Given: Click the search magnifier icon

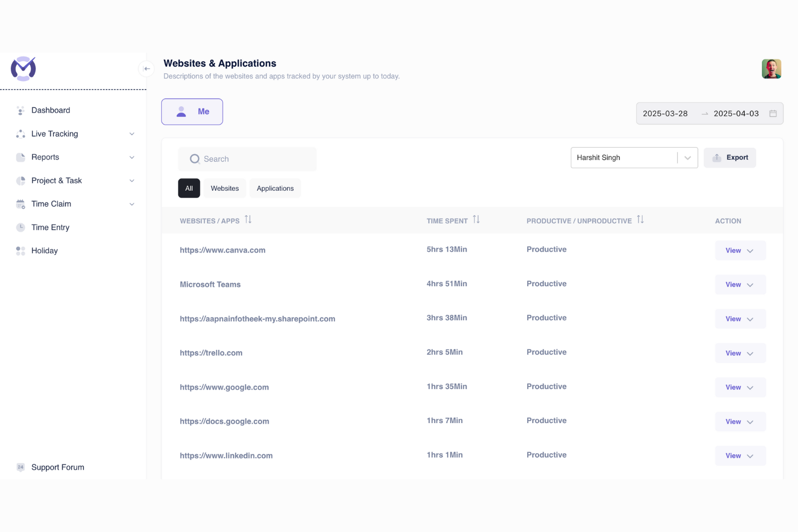Looking at the screenshot, I should (x=195, y=158).
